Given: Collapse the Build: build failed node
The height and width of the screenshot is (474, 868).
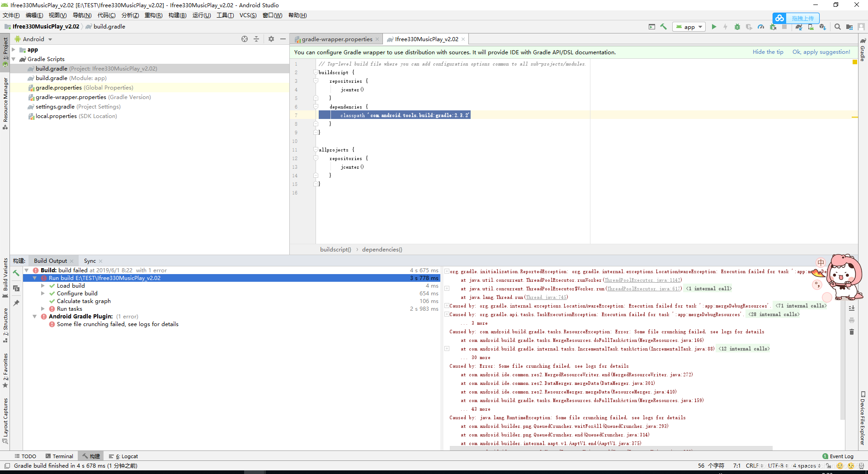Looking at the screenshot, I should click(27, 270).
